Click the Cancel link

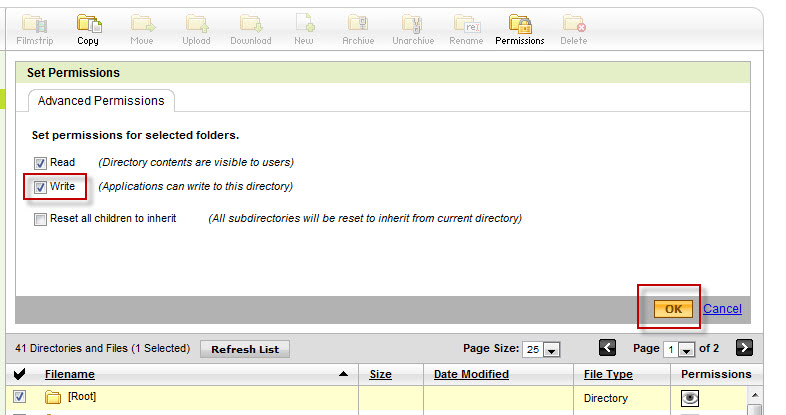(722, 309)
